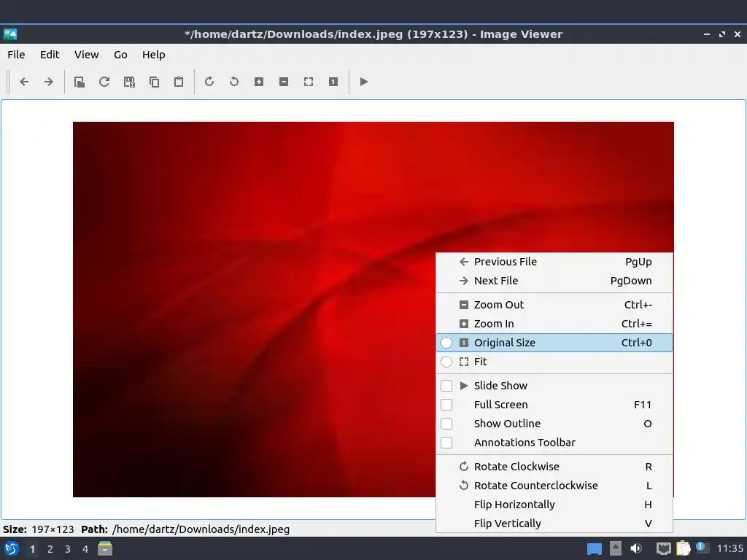This screenshot has width=747, height=560.
Task: Choose Previous File in context menu
Action: (554, 262)
